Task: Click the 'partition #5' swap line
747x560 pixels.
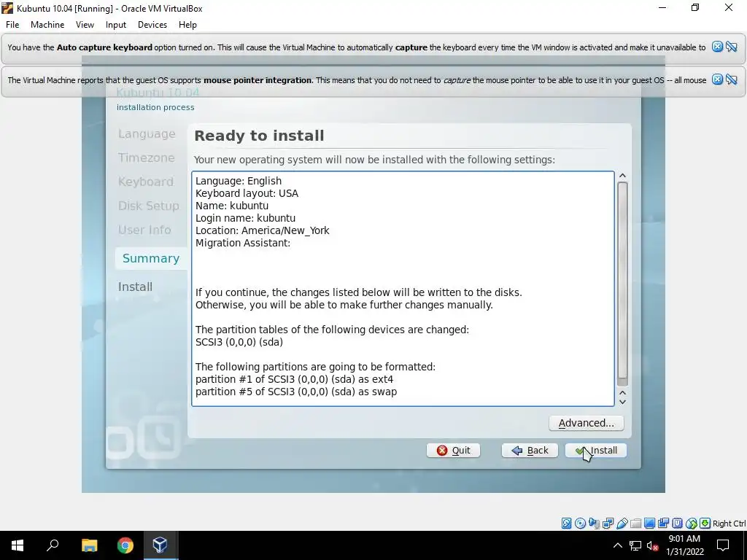Action: pos(296,392)
